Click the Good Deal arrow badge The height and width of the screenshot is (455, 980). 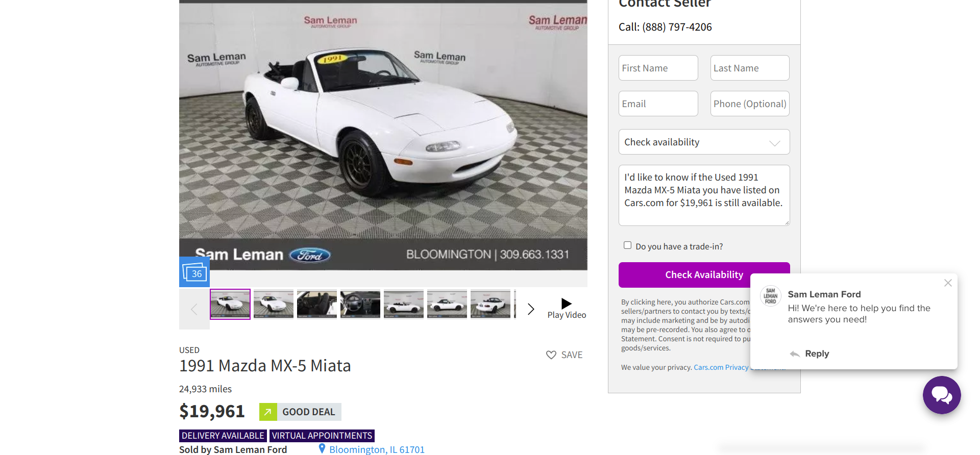pyautogui.click(x=268, y=412)
